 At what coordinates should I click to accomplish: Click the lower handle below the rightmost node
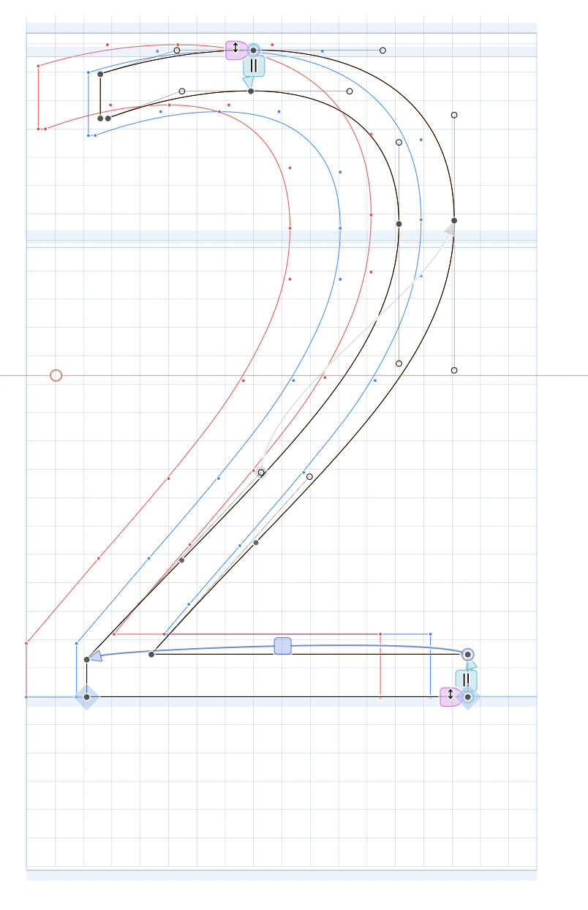click(x=454, y=370)
